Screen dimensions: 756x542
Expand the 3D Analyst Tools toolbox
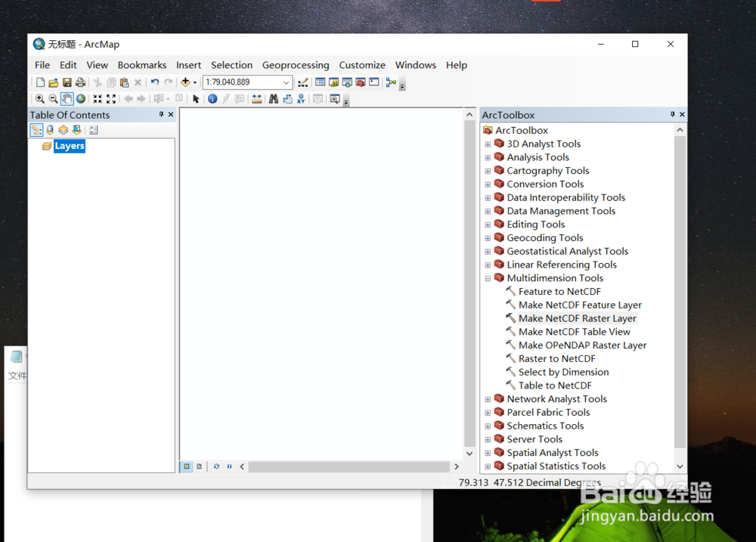click(488, 144)
